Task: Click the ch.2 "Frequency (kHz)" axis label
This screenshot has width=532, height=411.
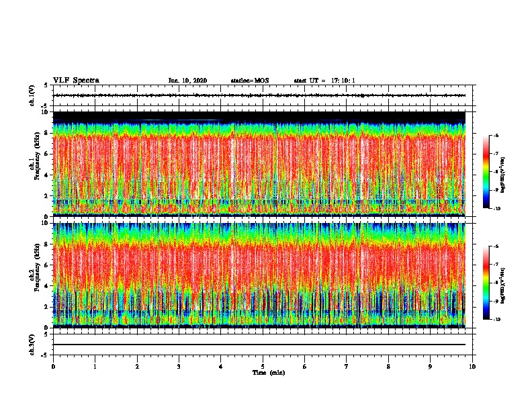Action: 37,267
